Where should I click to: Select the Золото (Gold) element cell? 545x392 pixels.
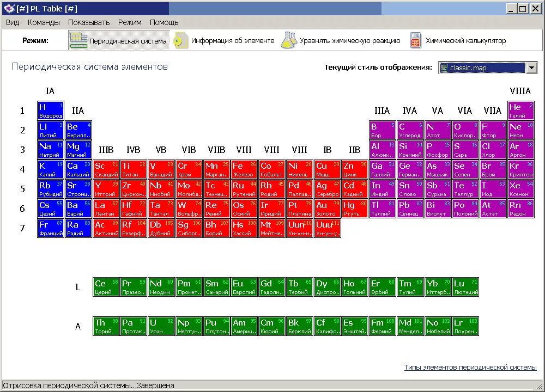pyautogui.click(x=327, y=208)
